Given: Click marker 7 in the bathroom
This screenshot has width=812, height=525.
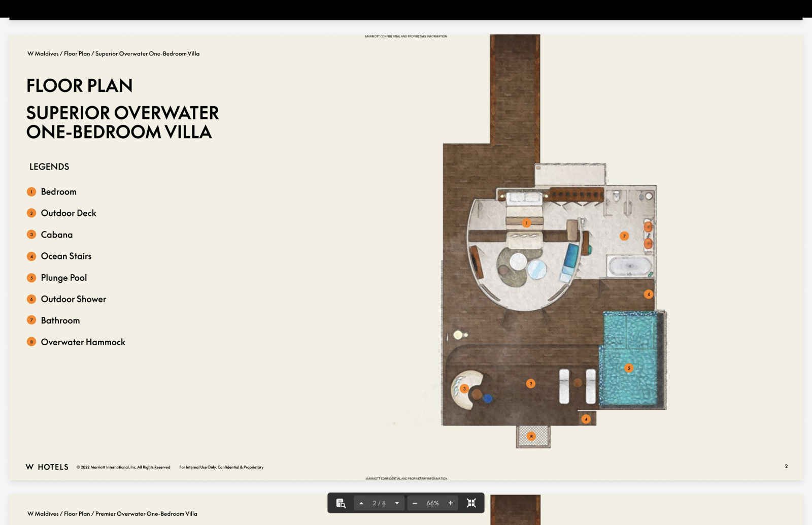Looking at the screenshot, I should pos(624,236).
